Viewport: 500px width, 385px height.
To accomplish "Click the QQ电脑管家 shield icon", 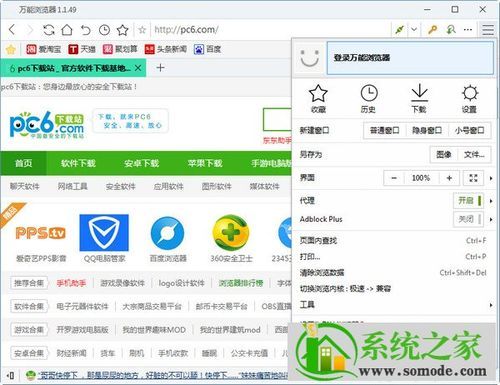I will tap(104, 233).
